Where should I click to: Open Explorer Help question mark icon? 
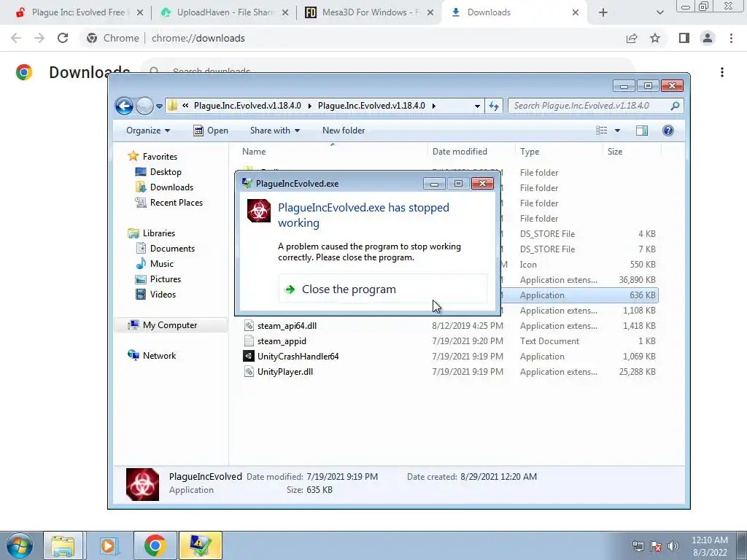668,131
